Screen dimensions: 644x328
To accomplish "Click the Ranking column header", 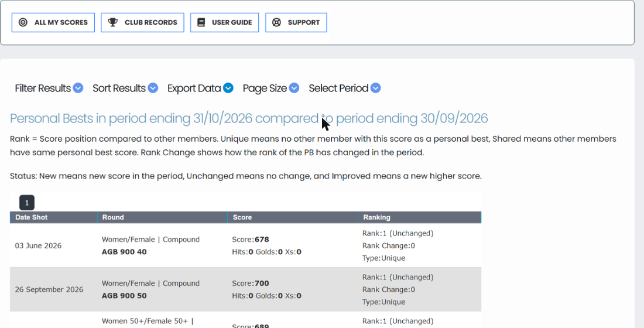I will click(419, 217).
